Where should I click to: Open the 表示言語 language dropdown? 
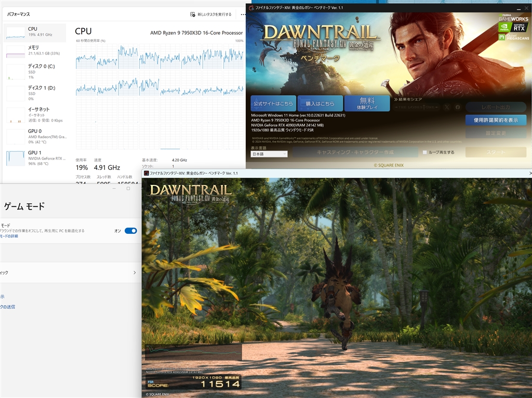269,154
